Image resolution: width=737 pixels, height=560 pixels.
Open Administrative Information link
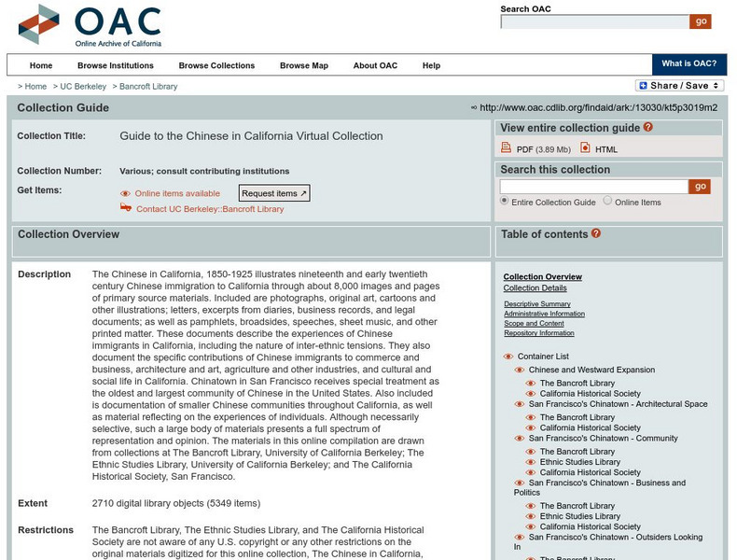point(544,314)
